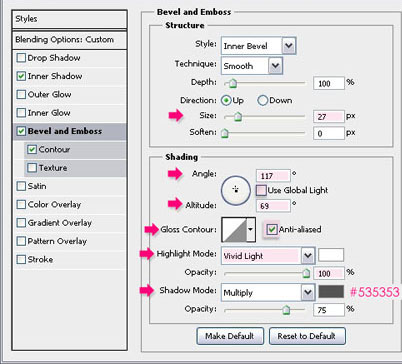Select the Inner Glow effect label
402x364 pixels.
tap(49, 113)
